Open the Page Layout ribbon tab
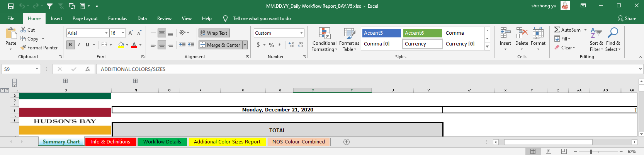 [x=85, y=19]
